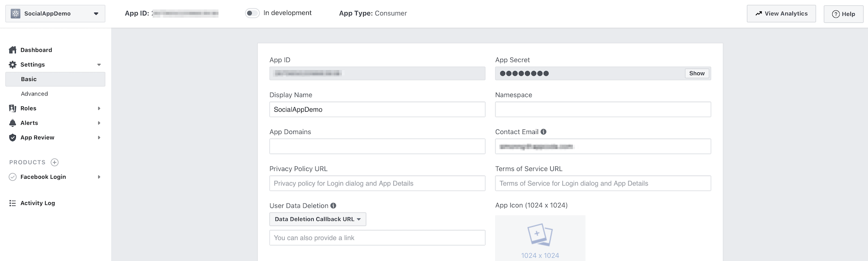The width and height of the screenshot is (868, 261).
Task: Toggle the In development switch
Action: [252, 13]
